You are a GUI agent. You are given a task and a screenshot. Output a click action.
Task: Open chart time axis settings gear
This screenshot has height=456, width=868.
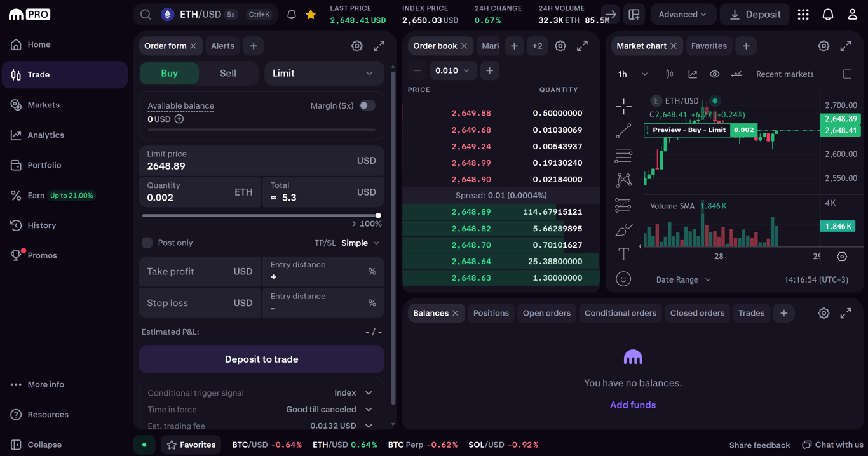coord(842,257)
